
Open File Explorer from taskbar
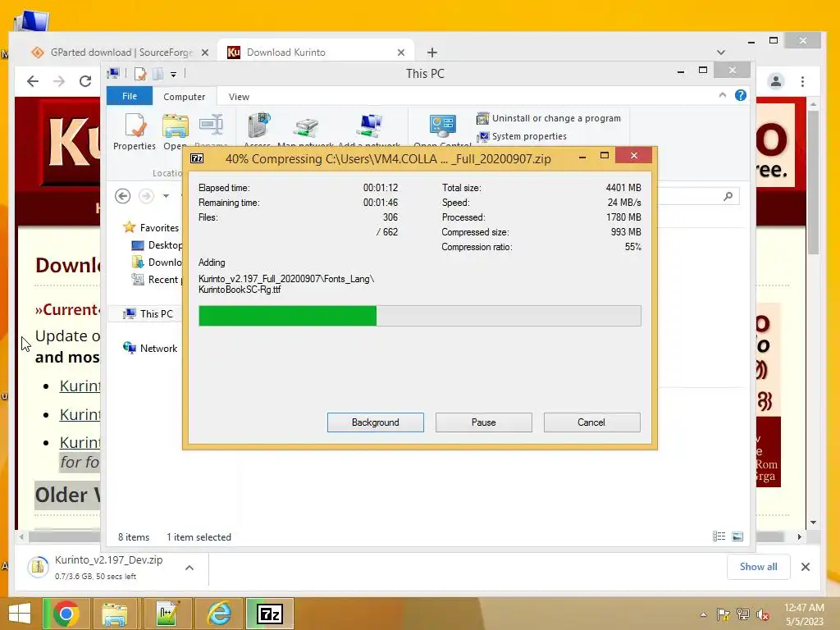(x=115, y=614)
